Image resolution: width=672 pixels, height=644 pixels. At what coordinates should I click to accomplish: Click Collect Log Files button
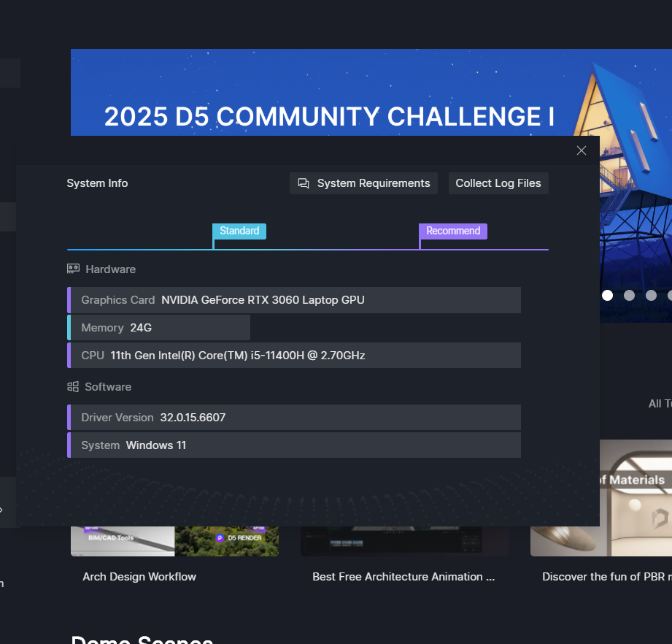(x=498, y=183)
